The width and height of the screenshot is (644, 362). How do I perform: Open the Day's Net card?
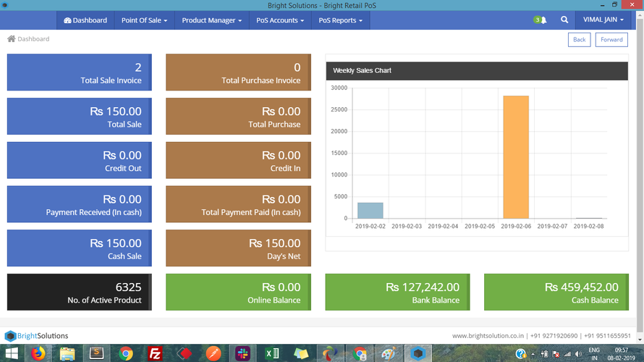(x=238, y=248)
